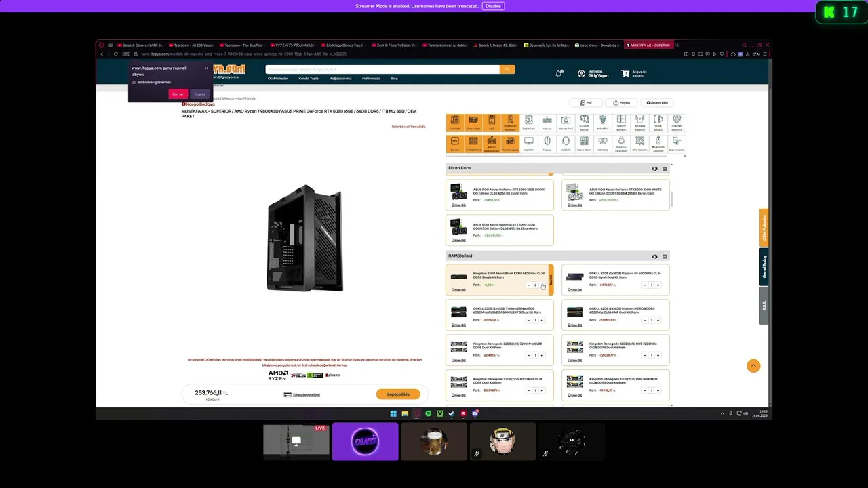Open the İşletim Sistemi category icon

pyautogui.click(x=620, y=123)
